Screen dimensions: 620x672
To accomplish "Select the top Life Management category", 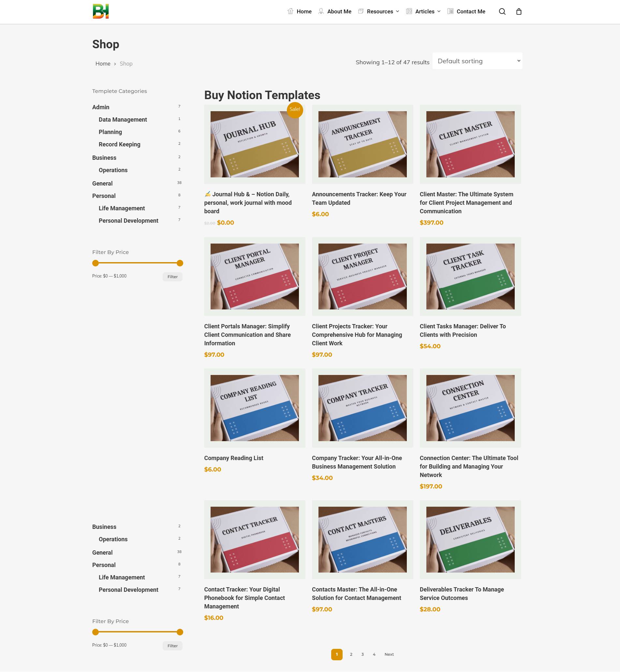I will tap(122, 208).
